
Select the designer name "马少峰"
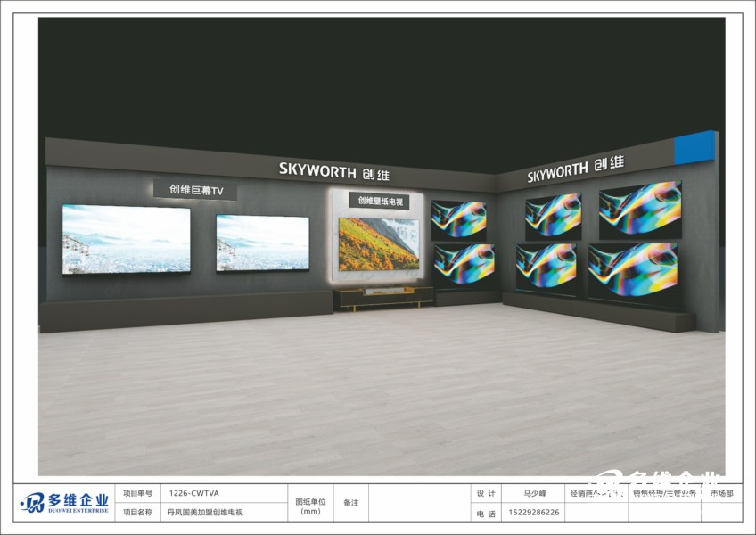[535, 493]
